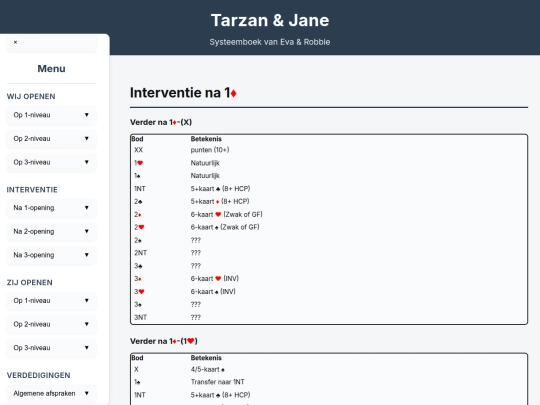Viewport: 540px width, 405px height.
Task: Open 'Algemene afspraken' under Verdedigingen
Action: [51, 393]
